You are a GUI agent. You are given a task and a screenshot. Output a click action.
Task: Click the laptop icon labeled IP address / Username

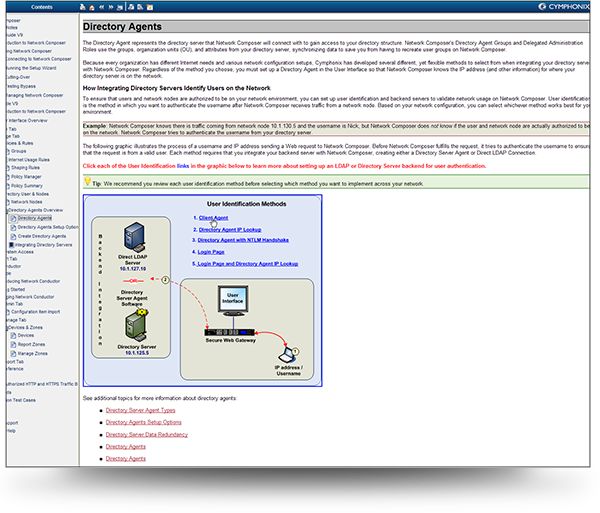pos(288,355)
